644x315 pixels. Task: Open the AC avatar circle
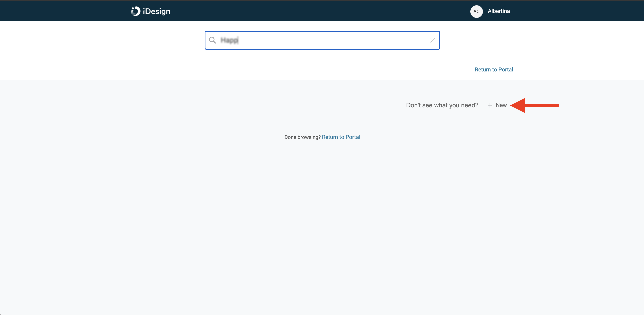[476, 11]
